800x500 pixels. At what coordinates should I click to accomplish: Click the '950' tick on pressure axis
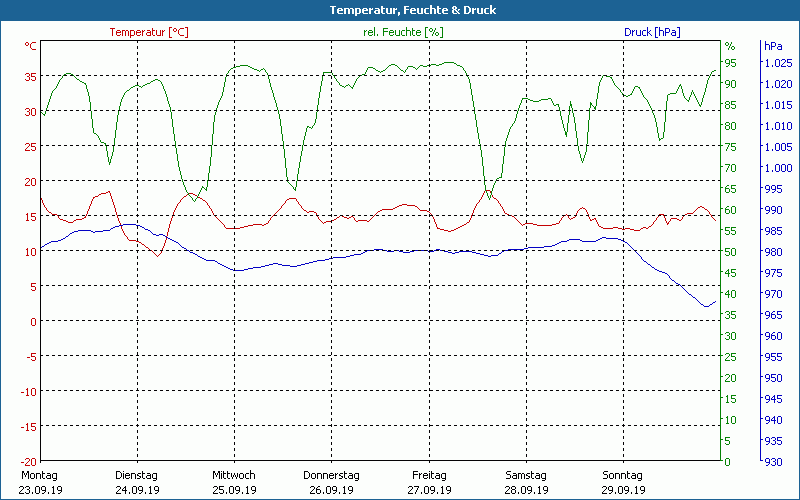[773, 378]
